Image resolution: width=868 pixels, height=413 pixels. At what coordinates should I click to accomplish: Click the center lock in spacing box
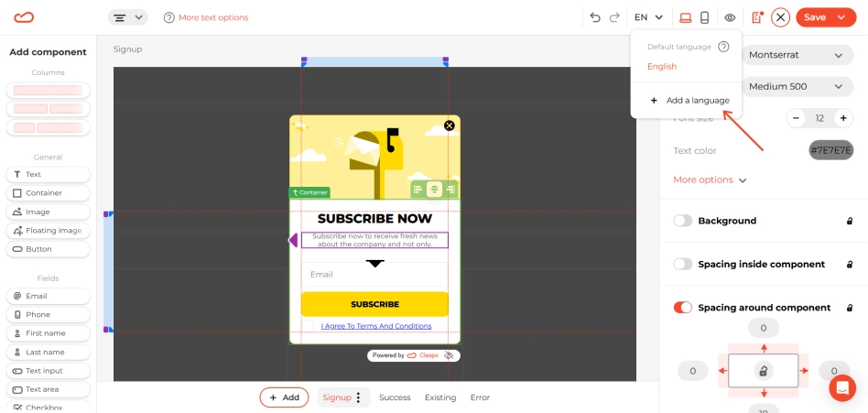(x=764, y=371)
